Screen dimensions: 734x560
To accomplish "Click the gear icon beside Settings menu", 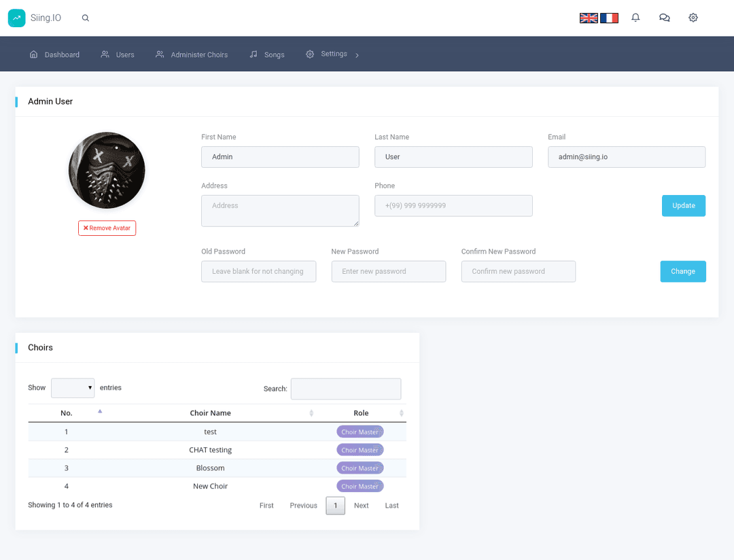I will (310, 54).
